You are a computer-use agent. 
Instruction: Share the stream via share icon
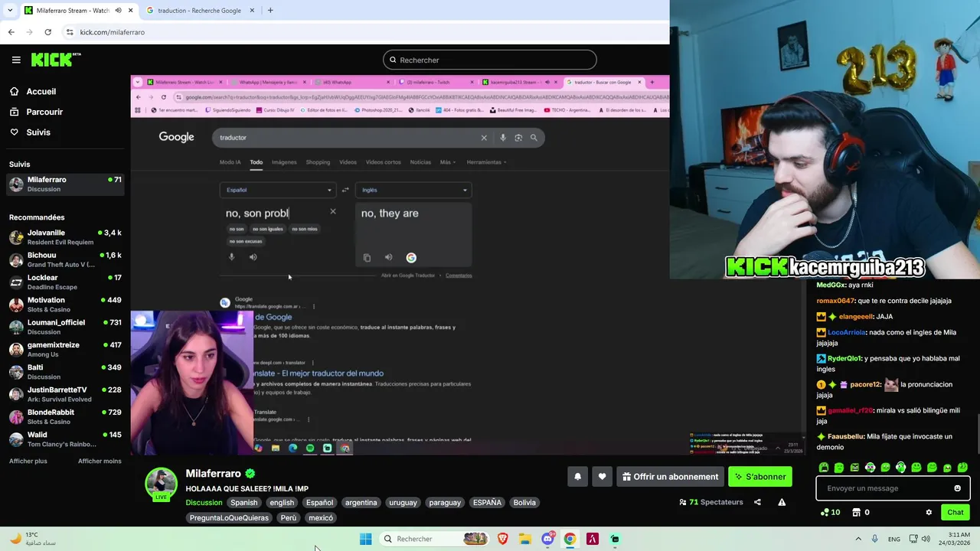pos(757,502)
